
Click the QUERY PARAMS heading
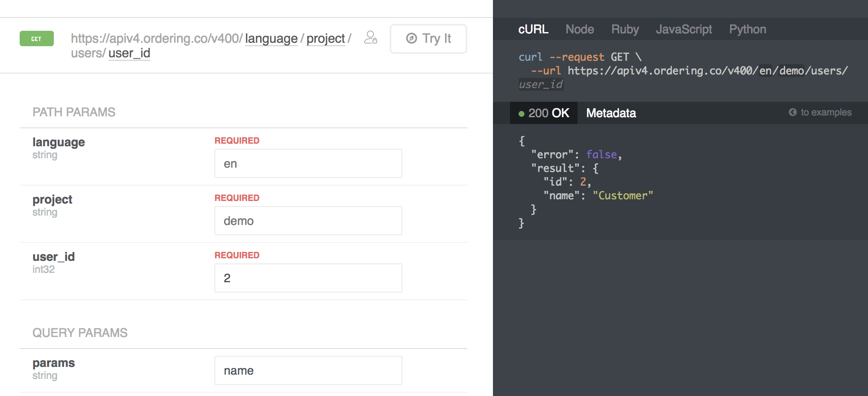[80, 333]
